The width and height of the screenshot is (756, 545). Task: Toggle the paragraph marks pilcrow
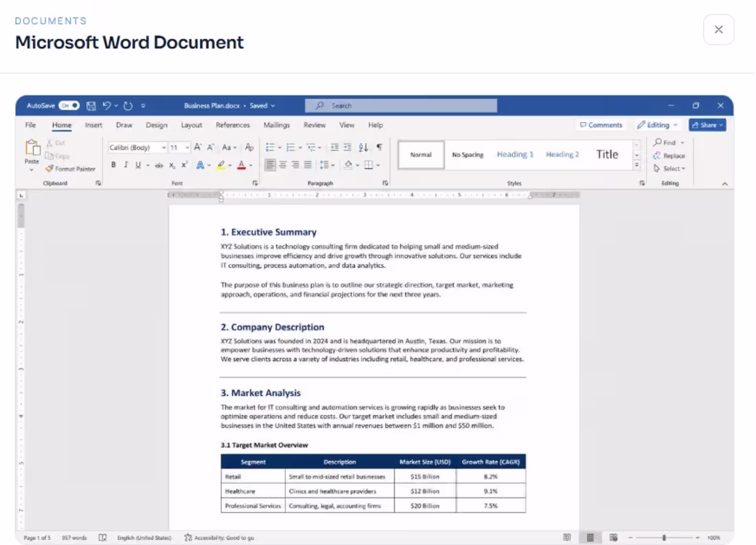pyautogui.click(x=379, y=147)
